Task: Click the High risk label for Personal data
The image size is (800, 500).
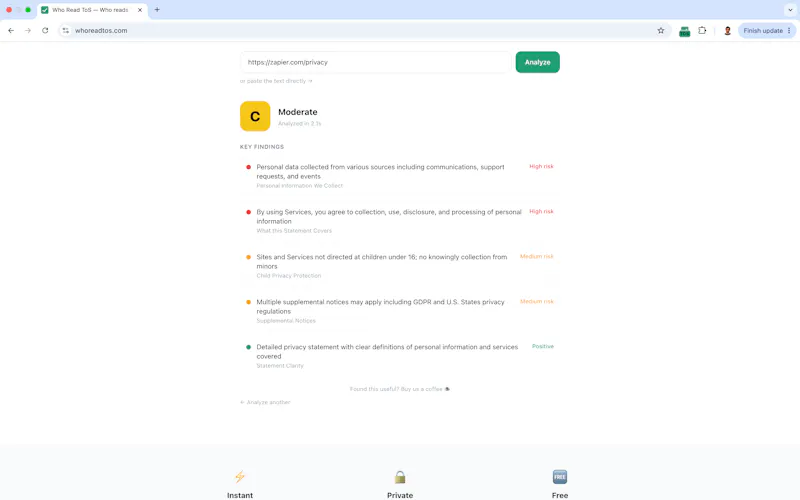Action: pos(541,166)
